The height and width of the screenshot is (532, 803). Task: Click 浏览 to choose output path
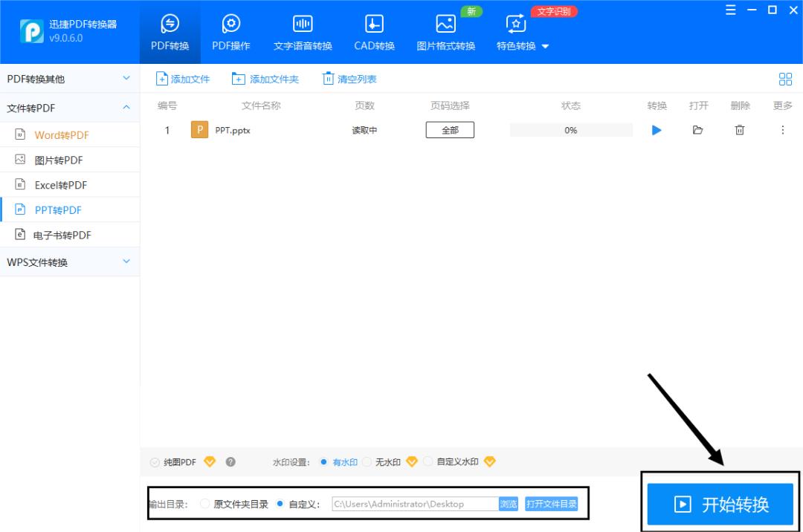(x=509, y=503)
